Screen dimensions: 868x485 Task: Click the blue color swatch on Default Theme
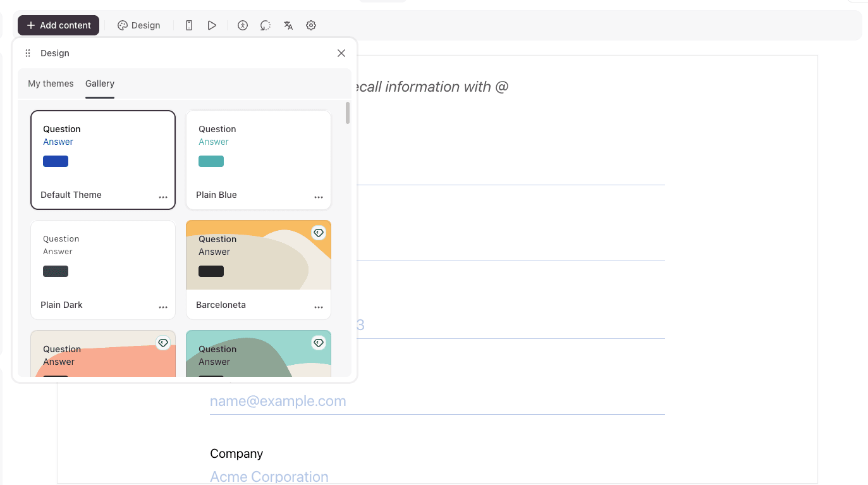tap(55, 161)
